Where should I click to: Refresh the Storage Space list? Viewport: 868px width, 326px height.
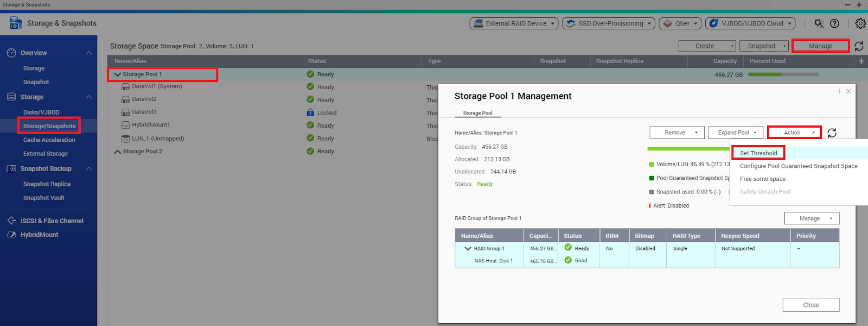click(859, 46)
